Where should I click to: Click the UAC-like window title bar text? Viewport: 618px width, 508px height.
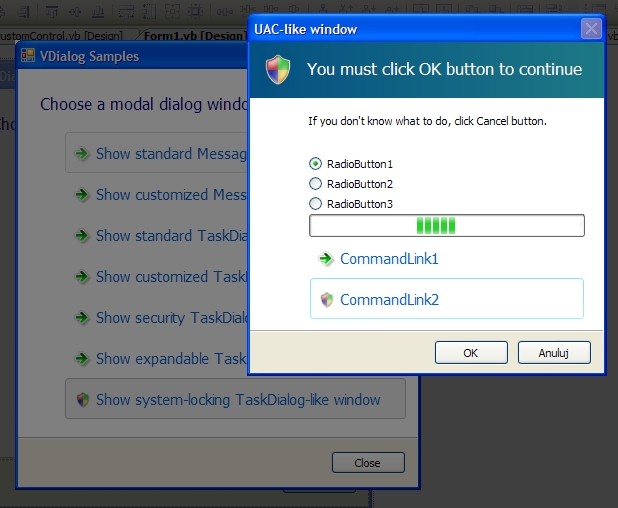305,29
